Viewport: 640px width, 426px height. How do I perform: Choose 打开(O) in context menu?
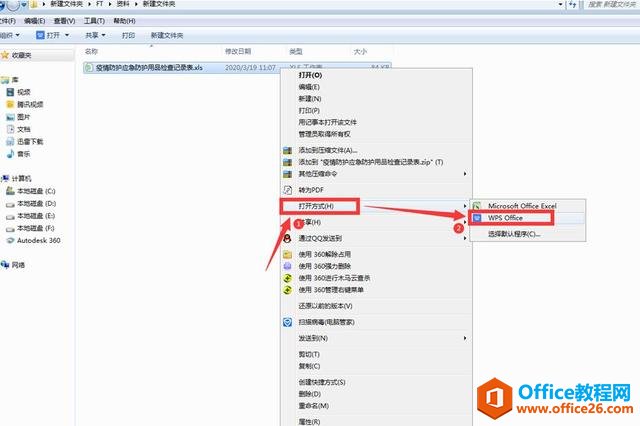point(310,75)
